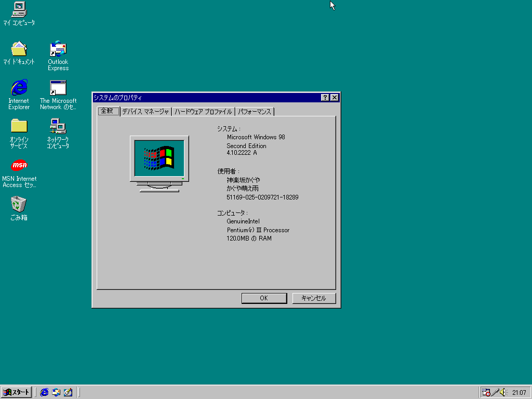
Task: Open the マイ コンピュータ desktop icon
Action: point(19,9)
